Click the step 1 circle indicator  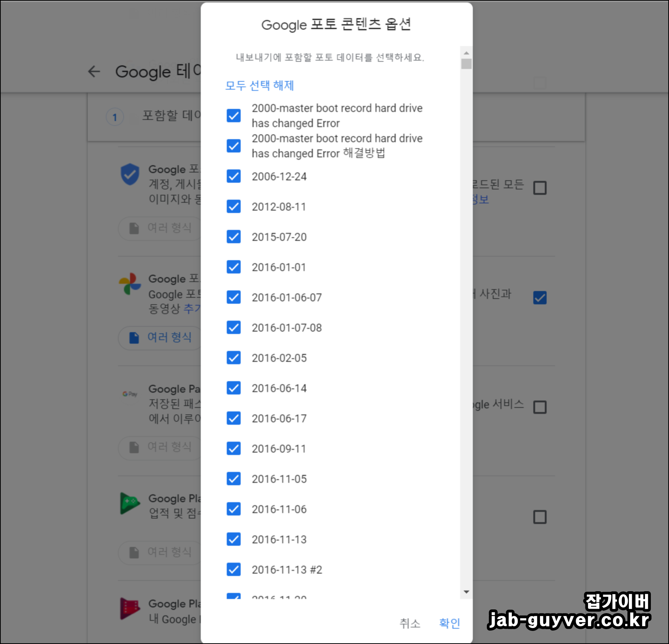pyautogui.click(x=115, y=117)
